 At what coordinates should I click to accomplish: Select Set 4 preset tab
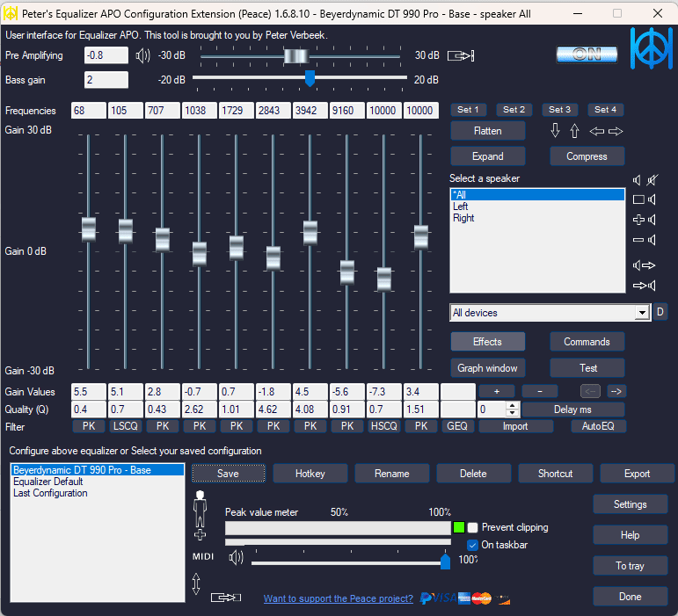(606, 110)
